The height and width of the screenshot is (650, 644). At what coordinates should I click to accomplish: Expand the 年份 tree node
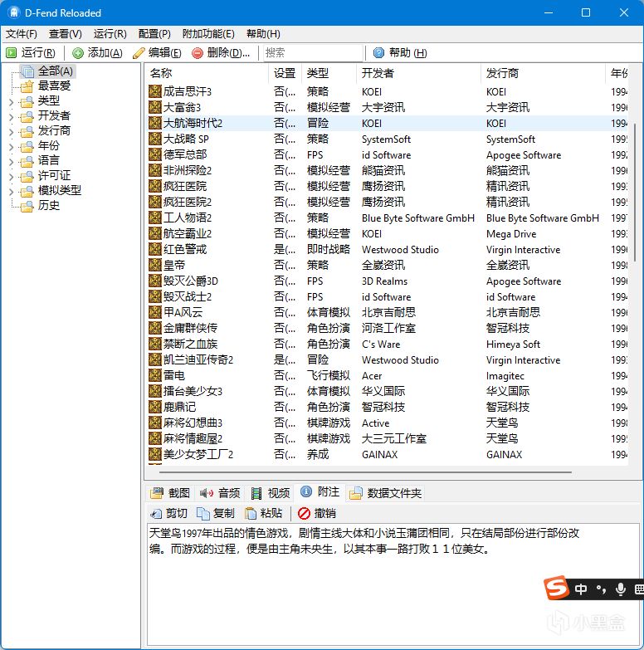(11, 146)
